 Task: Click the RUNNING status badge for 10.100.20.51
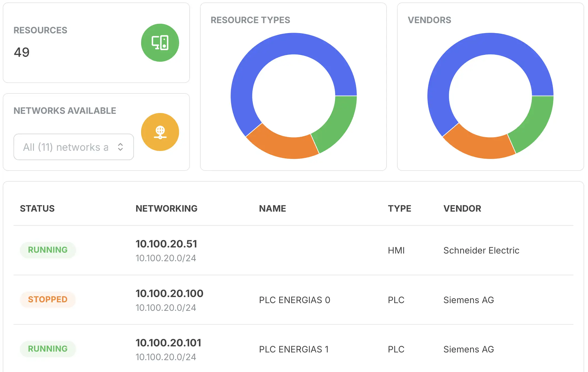48,250
